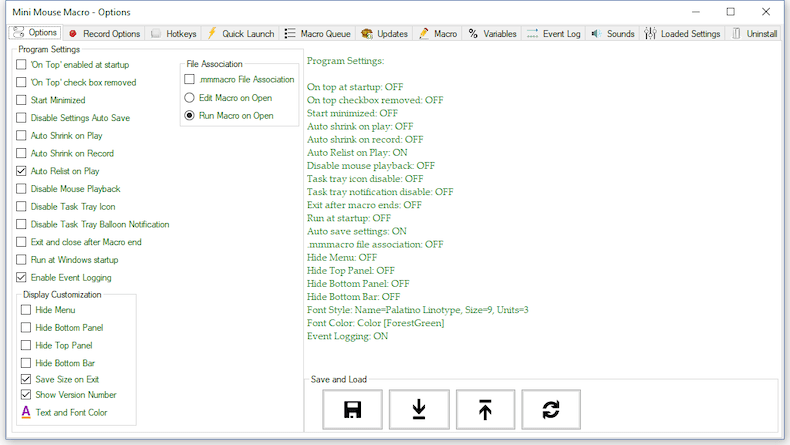The width and height of the screenshot is (790, 445).
Task: Go to the Quick Launch tab
Action: pyautogui.click(x=241, y=34)
